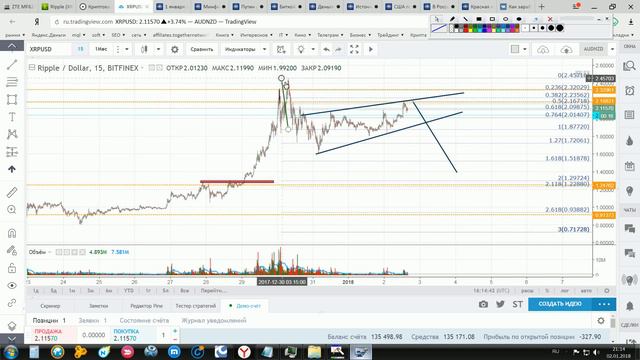This screenshot has height=360, width=640.
Task: Open the object tree layers icon
Action: tap(12, 326)
